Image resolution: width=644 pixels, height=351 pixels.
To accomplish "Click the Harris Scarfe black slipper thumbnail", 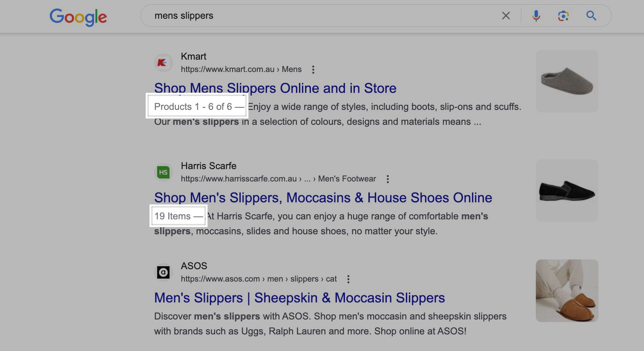I will pos(567,190).
